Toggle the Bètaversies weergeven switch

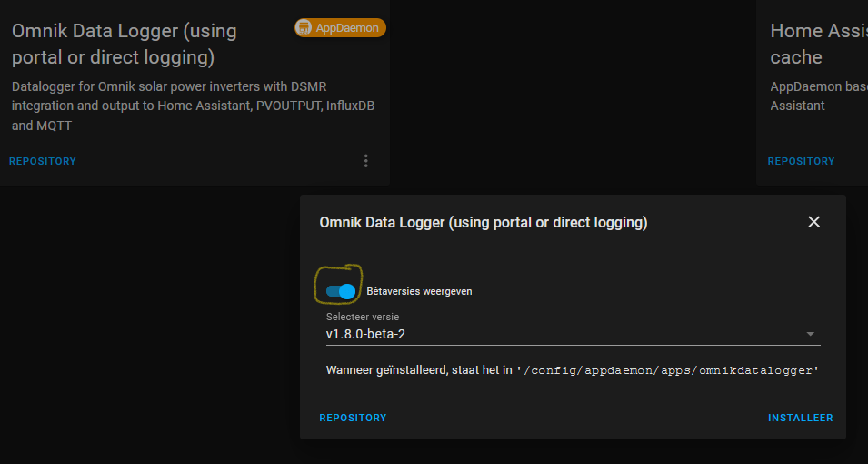click(x=341, y=291)
